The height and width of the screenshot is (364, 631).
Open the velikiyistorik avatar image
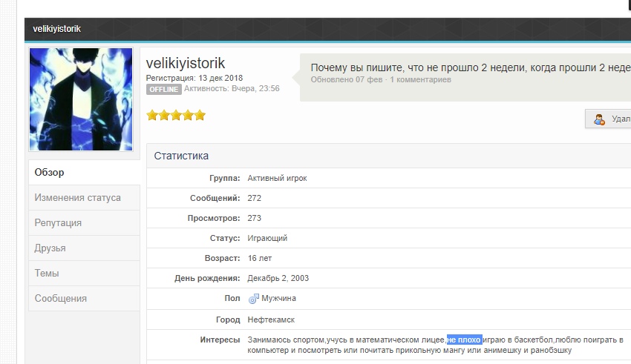(x=81, y=99)
